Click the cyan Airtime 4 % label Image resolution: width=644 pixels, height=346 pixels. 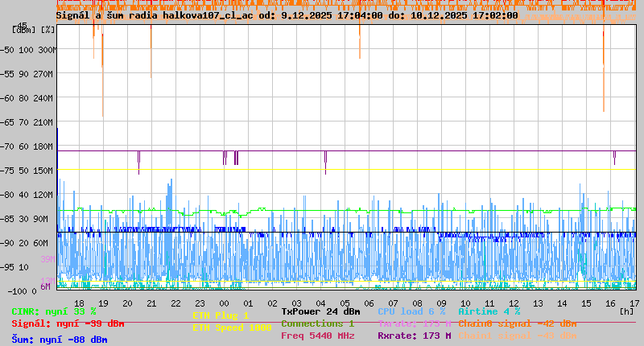(x=489, y=311)
